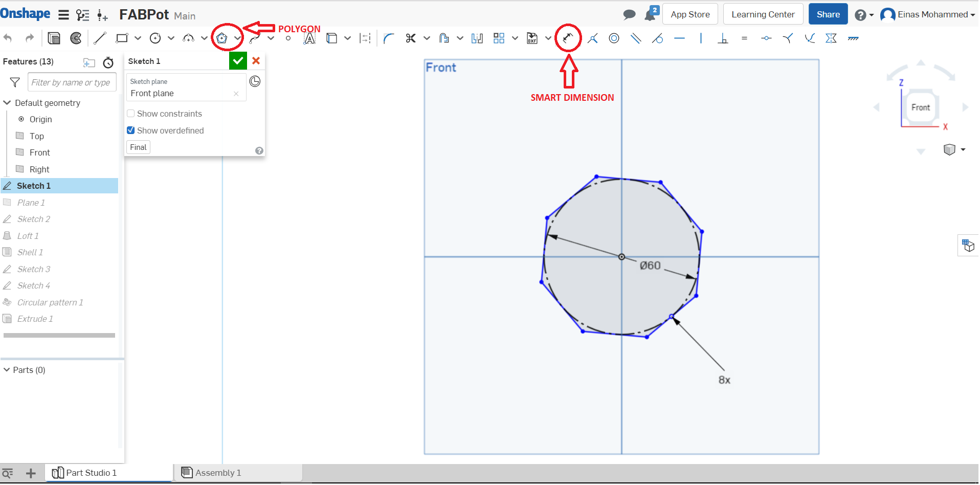This screenshot has height=485, width=980.
Task: Open the Onshape main hamburger menu
Action: pos(63,15)
